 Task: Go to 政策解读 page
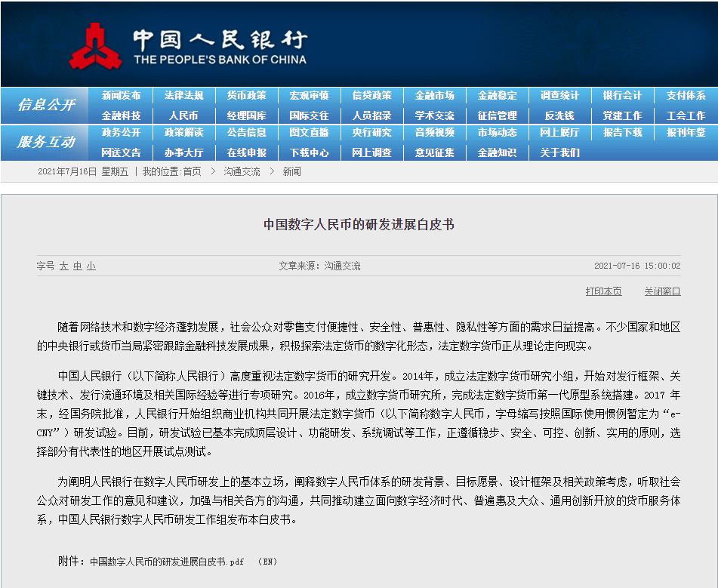pyautogui.click(x=183, y=132)
